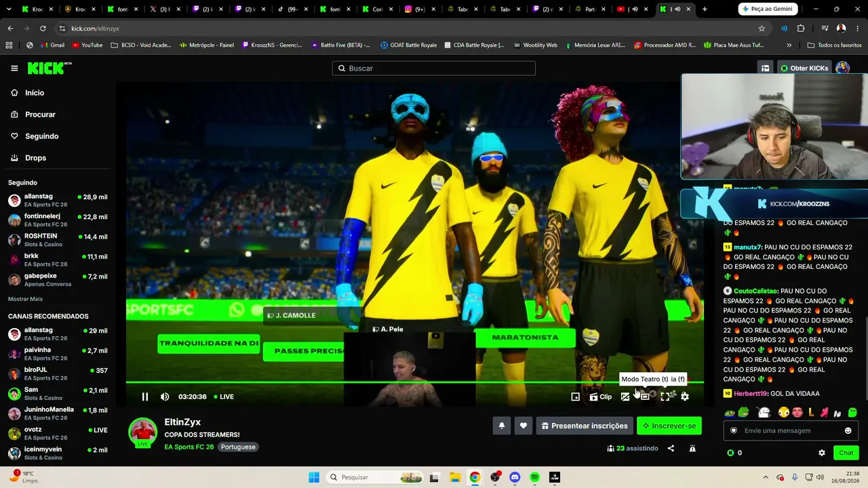Toggle Theater Mode in the player
868x488 pixels.
coord(645,396)
